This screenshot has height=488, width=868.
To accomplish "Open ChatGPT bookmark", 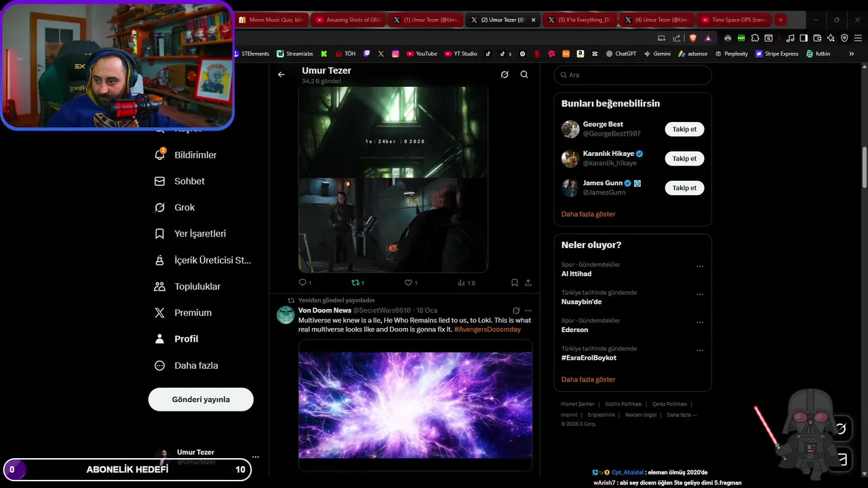I will [x=621, y=54].
